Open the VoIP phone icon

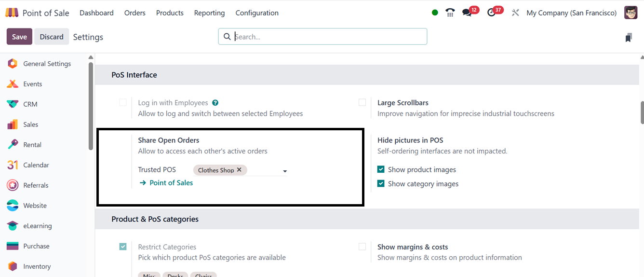click(x=450, y=13)
